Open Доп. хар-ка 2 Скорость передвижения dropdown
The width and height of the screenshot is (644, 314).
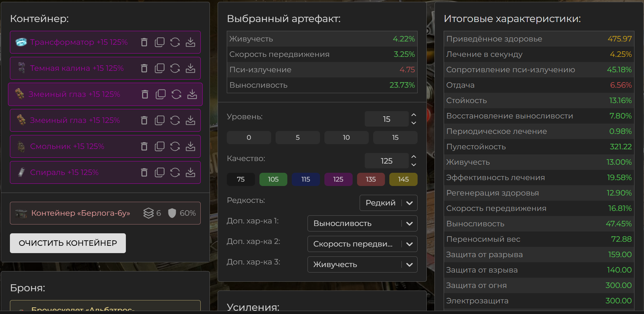click(363, 244)
